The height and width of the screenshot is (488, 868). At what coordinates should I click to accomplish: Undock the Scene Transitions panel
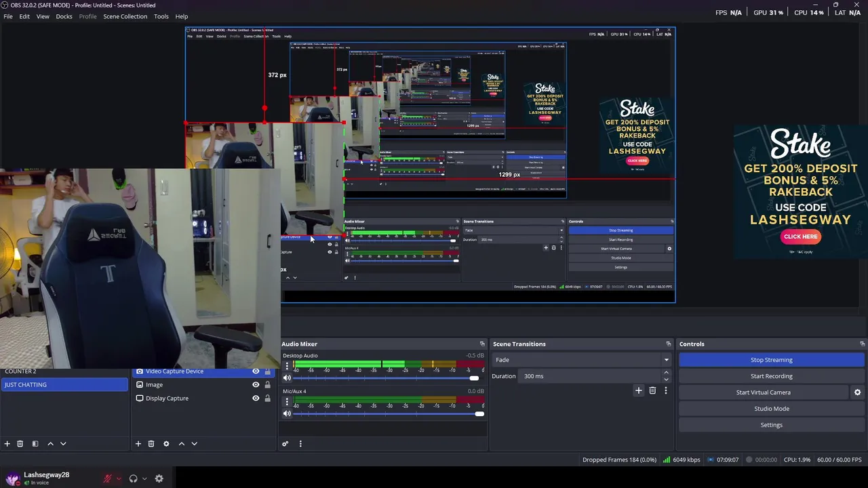[668, 344]
